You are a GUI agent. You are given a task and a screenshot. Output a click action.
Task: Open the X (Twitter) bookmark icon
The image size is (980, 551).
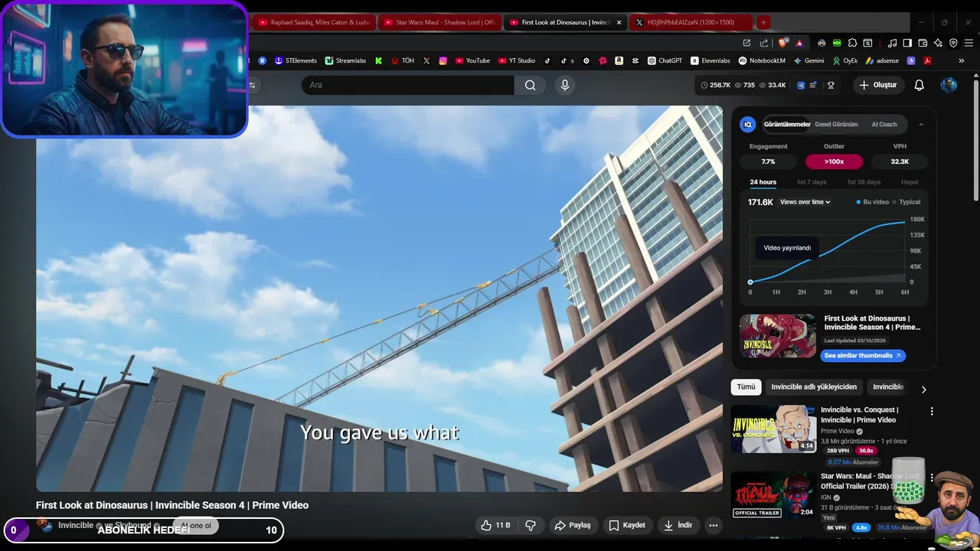pos(426,60)
